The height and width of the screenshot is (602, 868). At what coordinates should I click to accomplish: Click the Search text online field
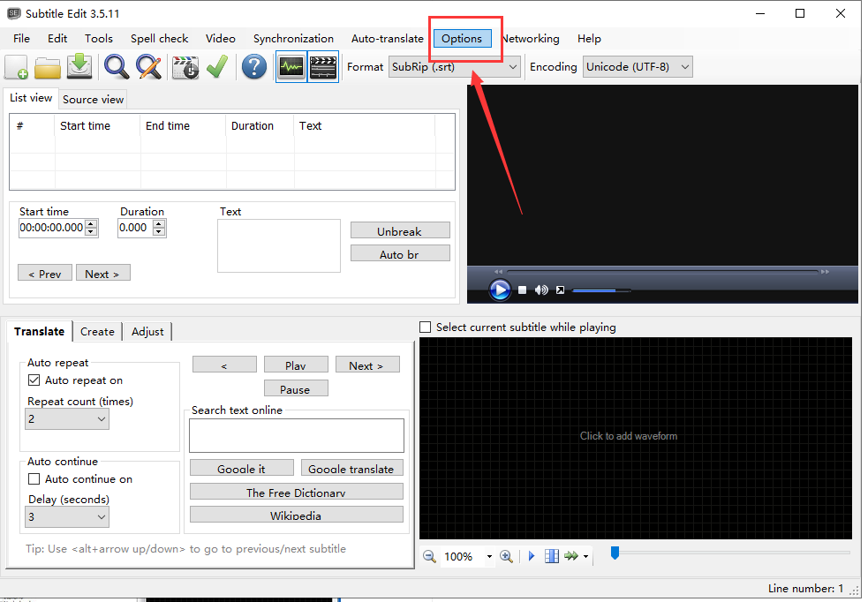click(297, 435)
